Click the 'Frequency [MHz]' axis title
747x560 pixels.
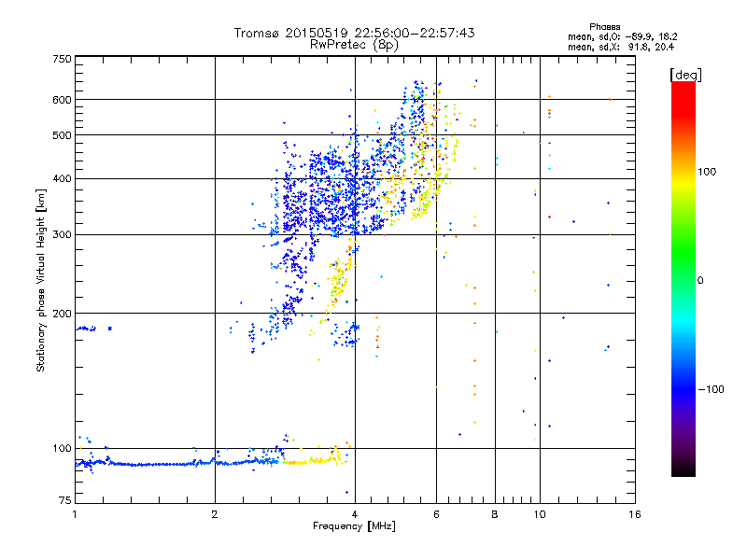pos(354,526)
